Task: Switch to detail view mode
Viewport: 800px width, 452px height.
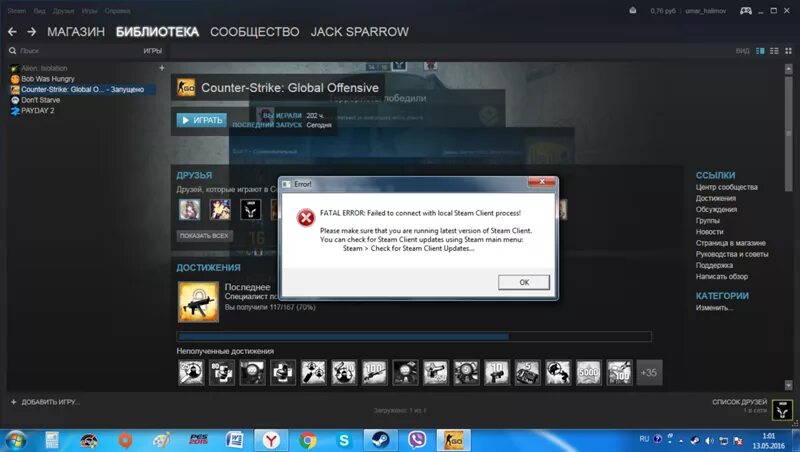Action: [760, 51]
